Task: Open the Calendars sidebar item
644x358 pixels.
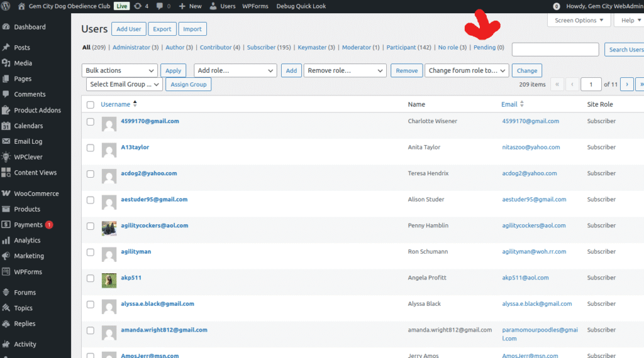Action: coord(28,126)
